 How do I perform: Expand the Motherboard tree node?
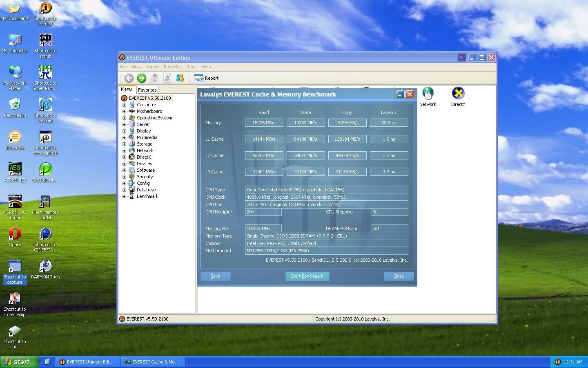tap(125, 111)
